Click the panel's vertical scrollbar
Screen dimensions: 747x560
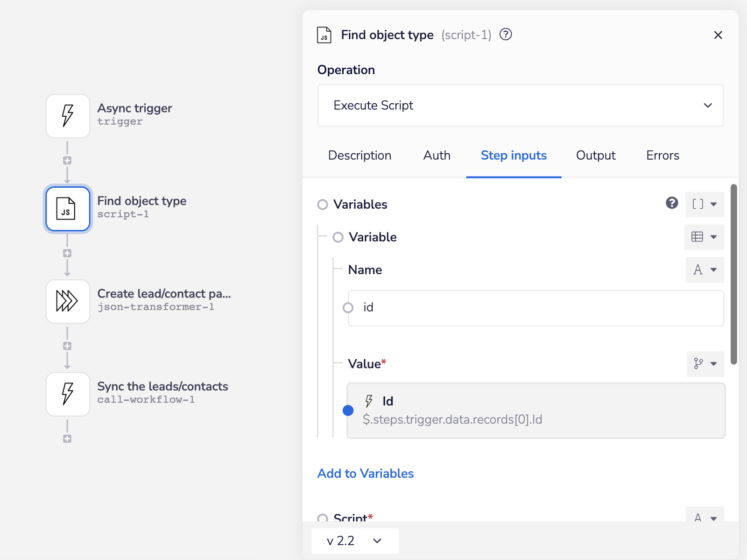point(733,274)
